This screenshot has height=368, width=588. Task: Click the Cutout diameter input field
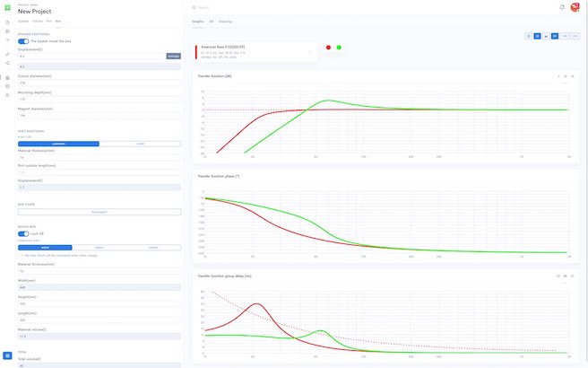[x=99, y=83]
